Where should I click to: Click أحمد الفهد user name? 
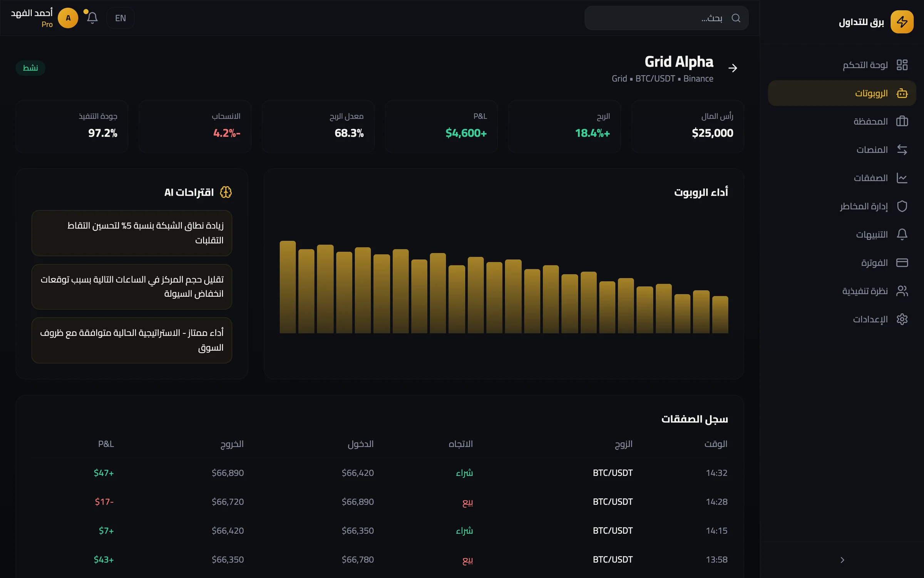[x=32, y=13]
